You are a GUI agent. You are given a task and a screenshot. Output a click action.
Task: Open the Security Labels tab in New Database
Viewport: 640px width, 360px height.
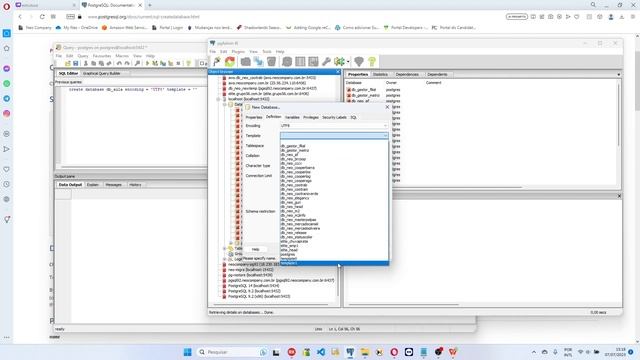pos(334,117)
